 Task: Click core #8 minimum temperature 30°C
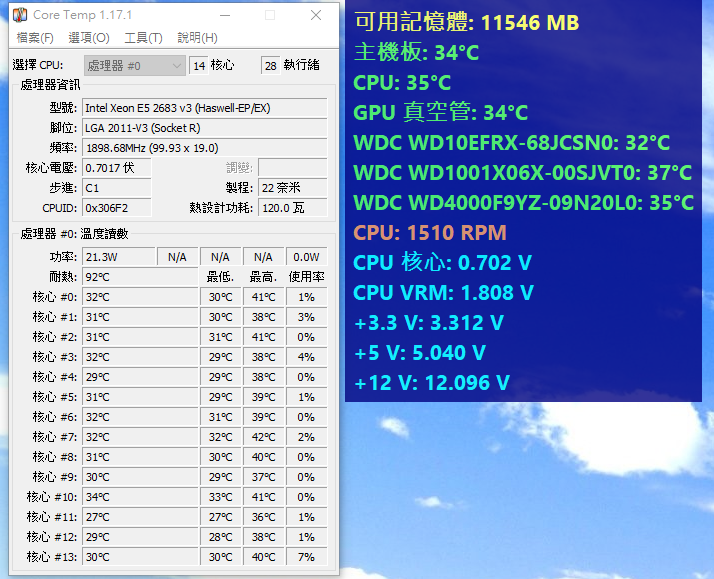pyautogui.click(x=220, y=457)
